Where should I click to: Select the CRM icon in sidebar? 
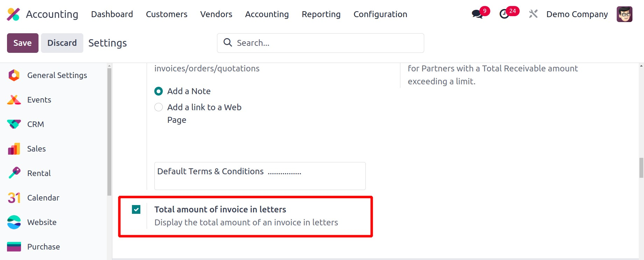coord(14,124)
